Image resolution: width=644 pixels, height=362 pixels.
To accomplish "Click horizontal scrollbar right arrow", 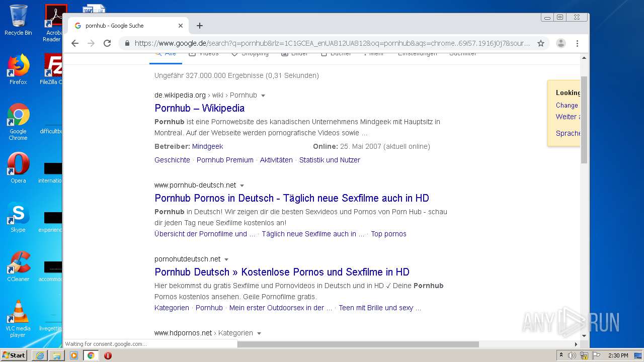I will click(x=576, y=344).
